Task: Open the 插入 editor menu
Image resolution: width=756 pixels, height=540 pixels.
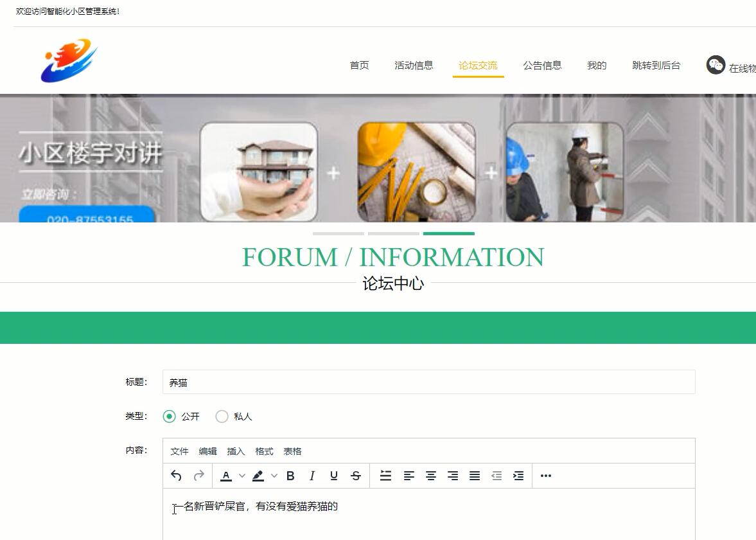Action: 236,451
